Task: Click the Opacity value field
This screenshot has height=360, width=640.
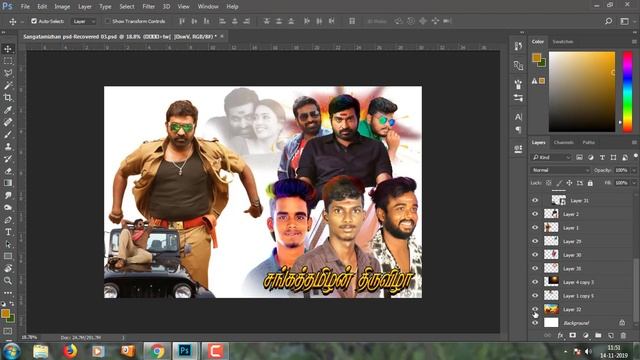Action: (x=622, y=170)
